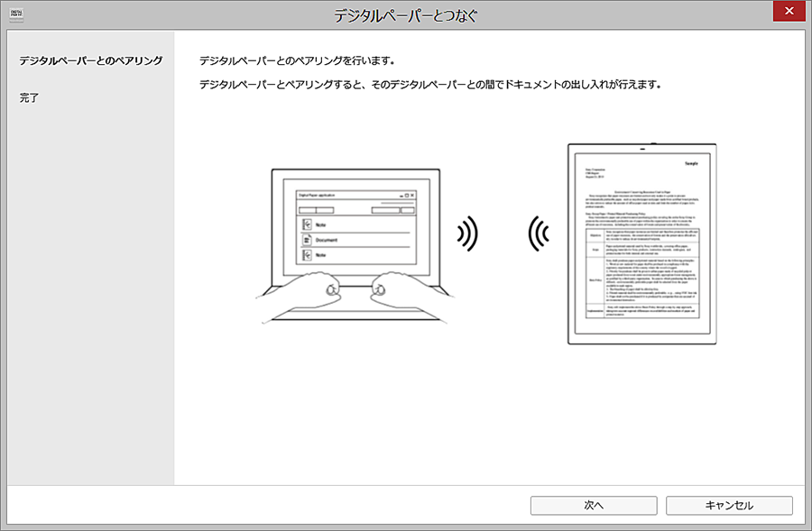
Task: Click the 次へ button
Action: coord(593,506)
